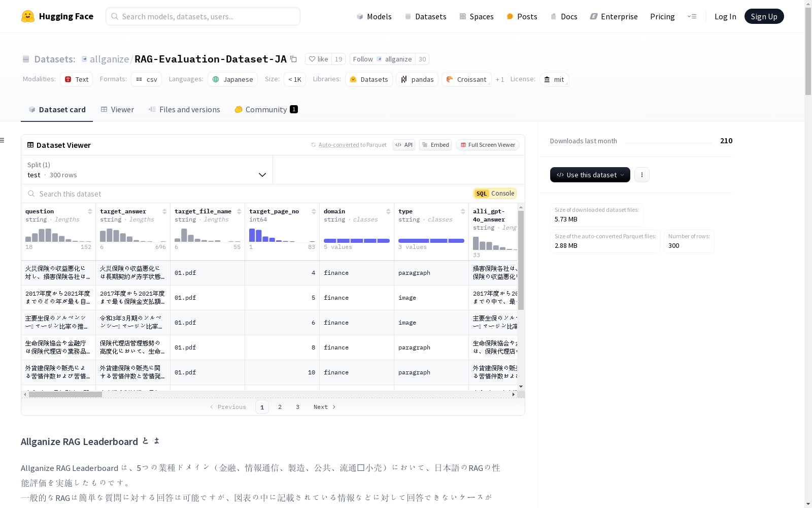Click the image type cell on page 5 row

pos(431,298)
